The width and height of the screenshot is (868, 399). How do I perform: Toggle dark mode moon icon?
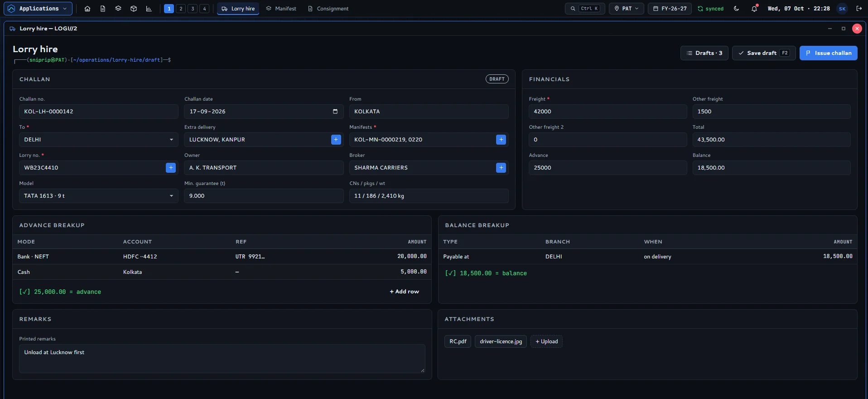point(736,9)
